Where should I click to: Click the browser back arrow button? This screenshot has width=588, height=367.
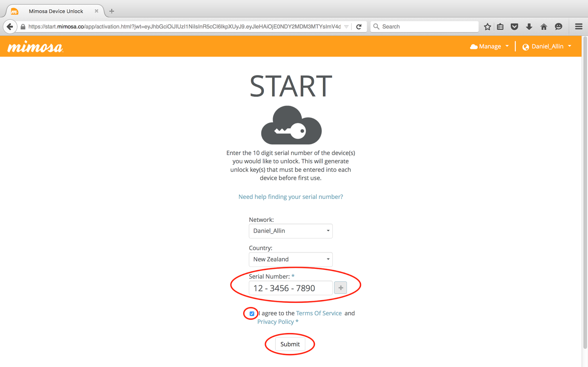[x=10, y=26]
